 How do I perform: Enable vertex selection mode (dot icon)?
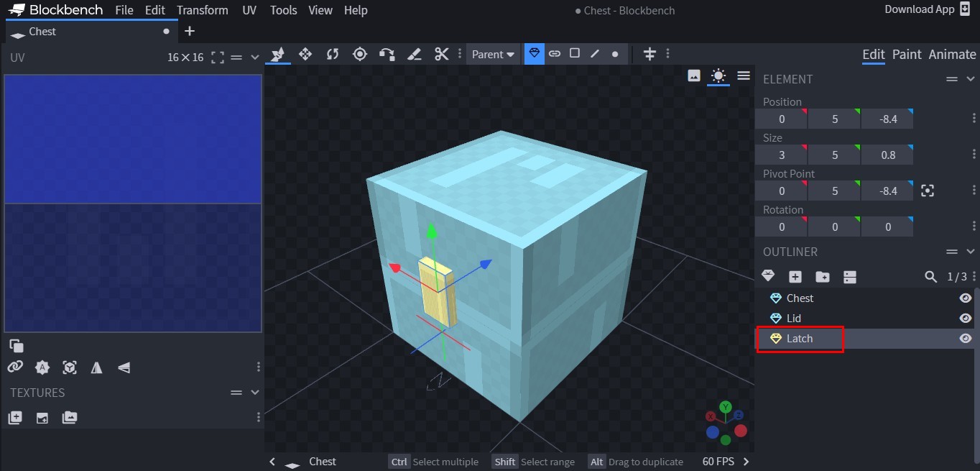coord(615,54)
